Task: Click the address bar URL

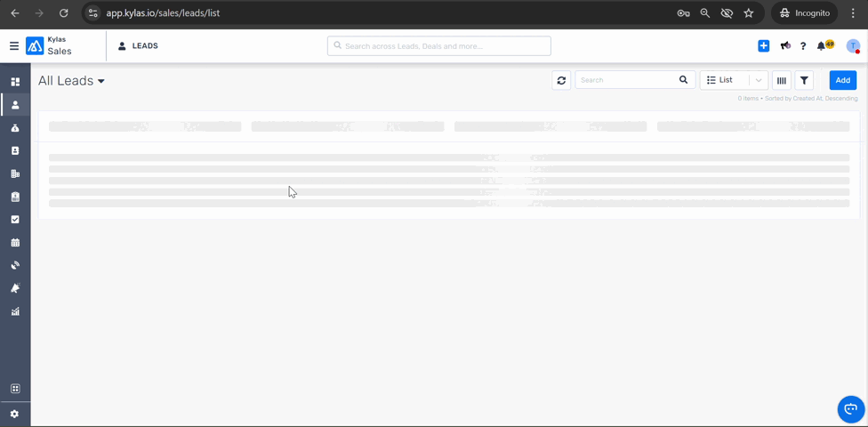Action: tap(163, 12)
